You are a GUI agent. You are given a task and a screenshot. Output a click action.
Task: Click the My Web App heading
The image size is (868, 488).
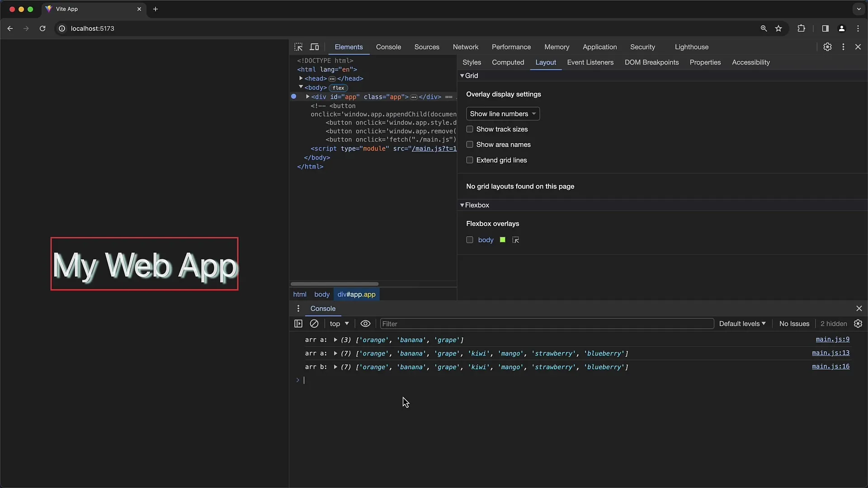coord(144,264)
